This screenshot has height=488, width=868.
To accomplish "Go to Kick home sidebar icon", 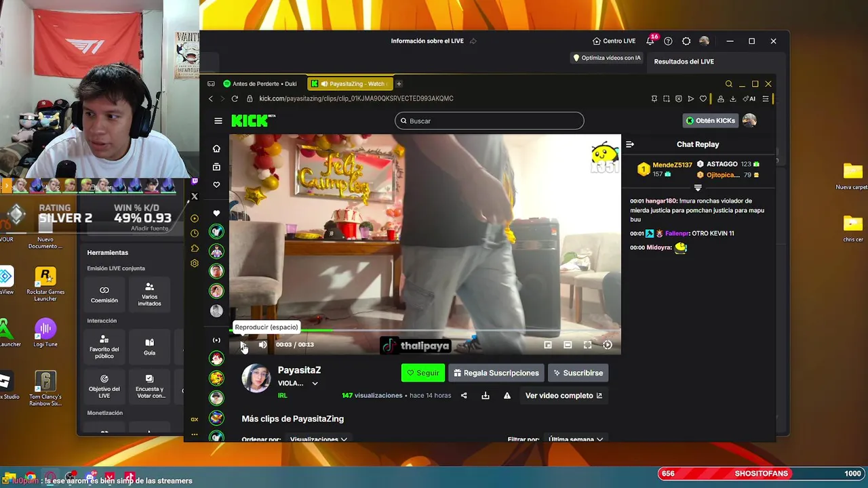I will 216,148.
